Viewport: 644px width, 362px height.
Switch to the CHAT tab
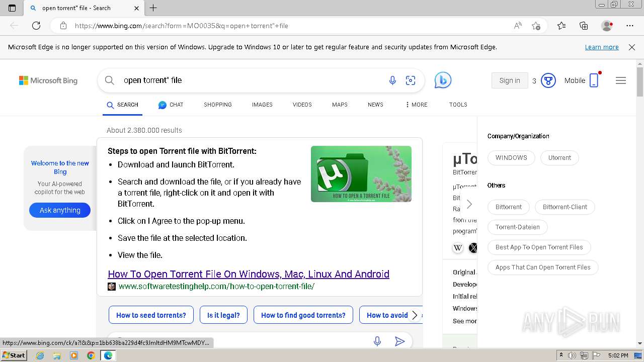tap(171, 105)
